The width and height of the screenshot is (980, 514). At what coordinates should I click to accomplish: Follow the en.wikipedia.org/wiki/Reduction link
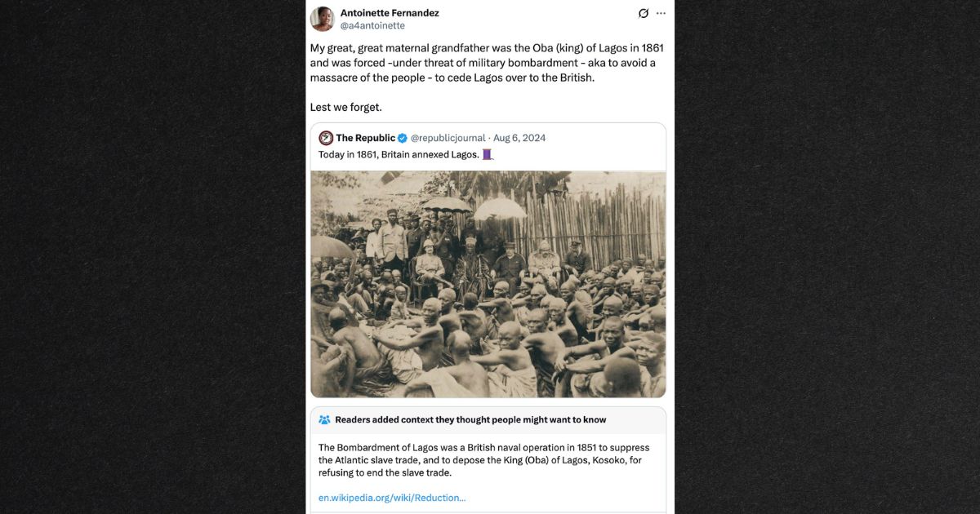tap(392, 498)
